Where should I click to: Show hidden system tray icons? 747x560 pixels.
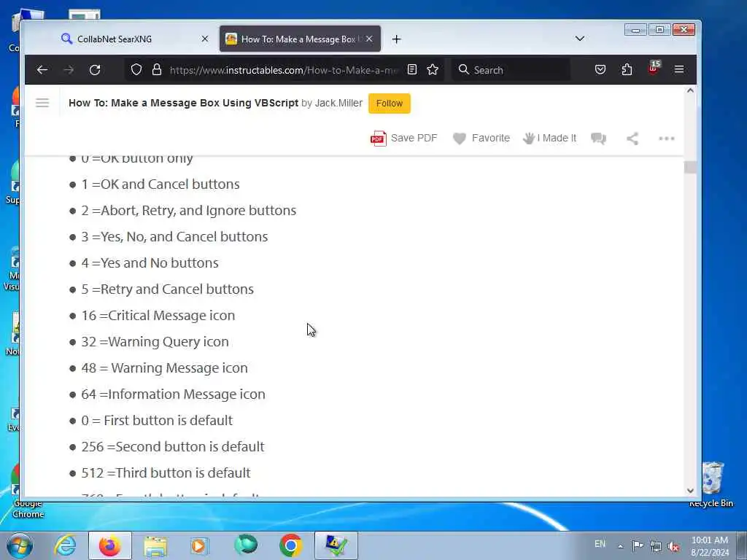tap(620, 546)
